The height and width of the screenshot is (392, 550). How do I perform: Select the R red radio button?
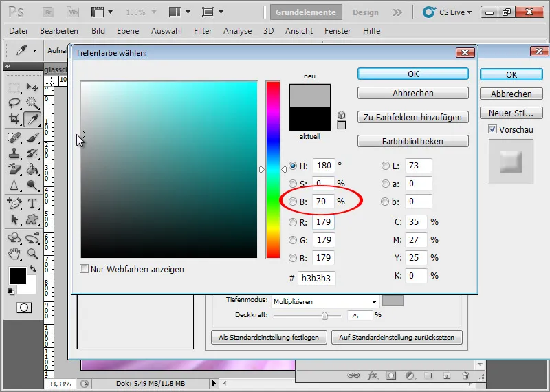(293, 222)
